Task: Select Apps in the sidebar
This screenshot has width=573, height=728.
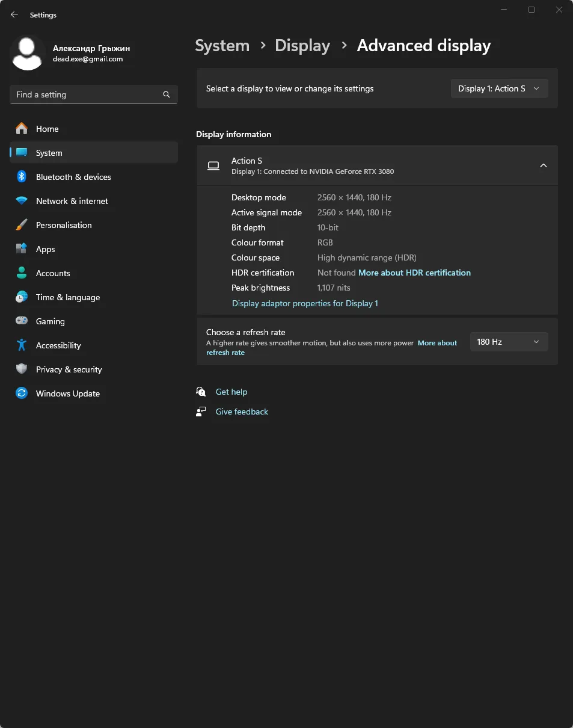Action: point(45,249)
